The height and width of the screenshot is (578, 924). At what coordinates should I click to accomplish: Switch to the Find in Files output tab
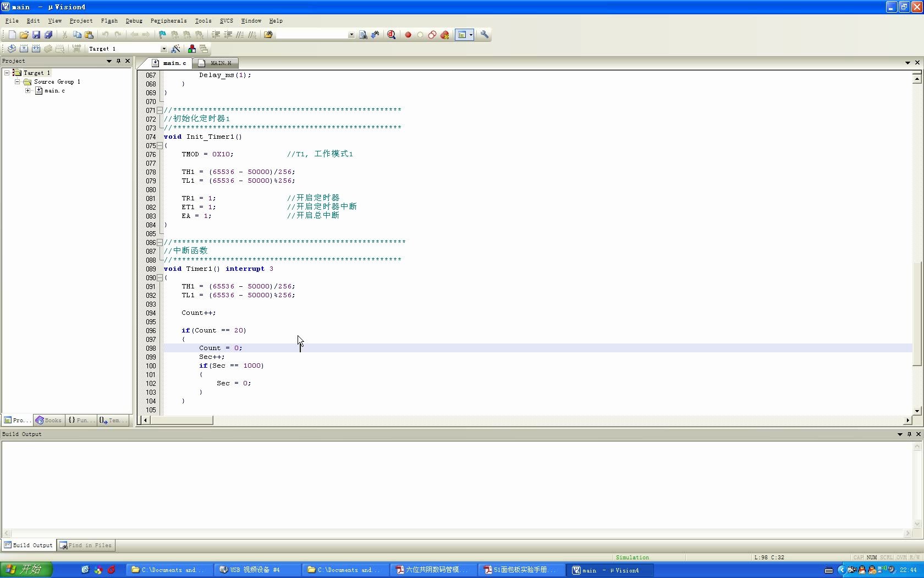pos(86,546)
